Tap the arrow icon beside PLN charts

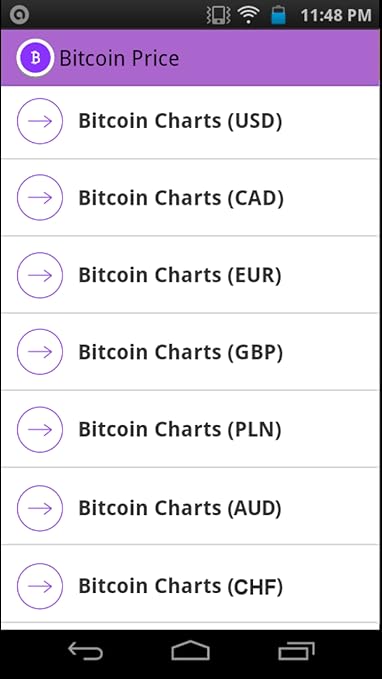tap(40, 429)
